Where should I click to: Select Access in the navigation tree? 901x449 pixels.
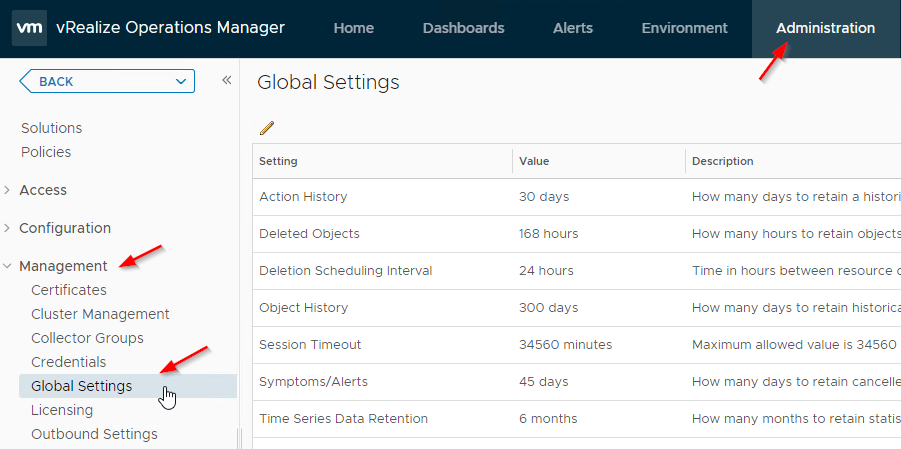coord(43,190)
